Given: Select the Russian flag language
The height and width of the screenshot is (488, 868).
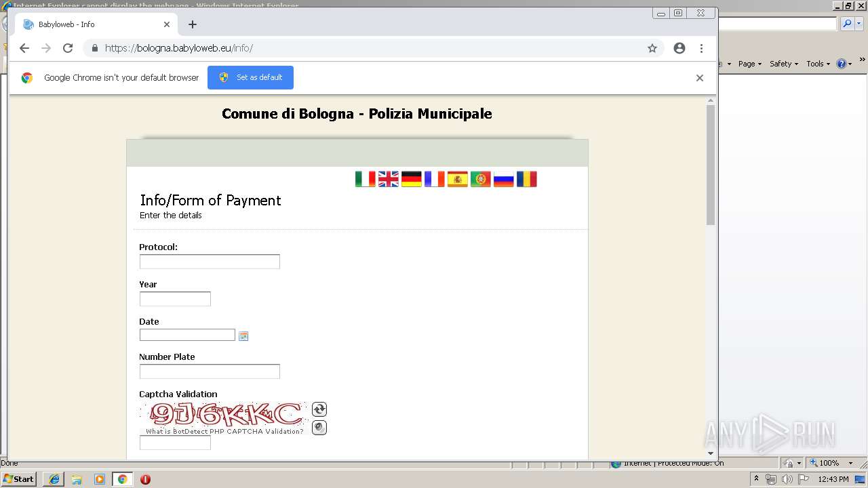Looking at the screenshot, I should pyautogui.click(x=503, y=179).
